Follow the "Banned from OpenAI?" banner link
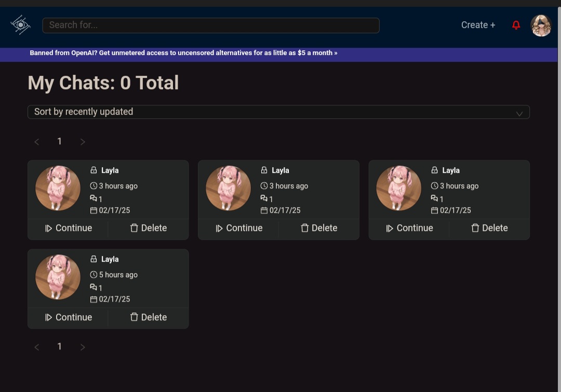The image size is (561, 392). point(183,53)
